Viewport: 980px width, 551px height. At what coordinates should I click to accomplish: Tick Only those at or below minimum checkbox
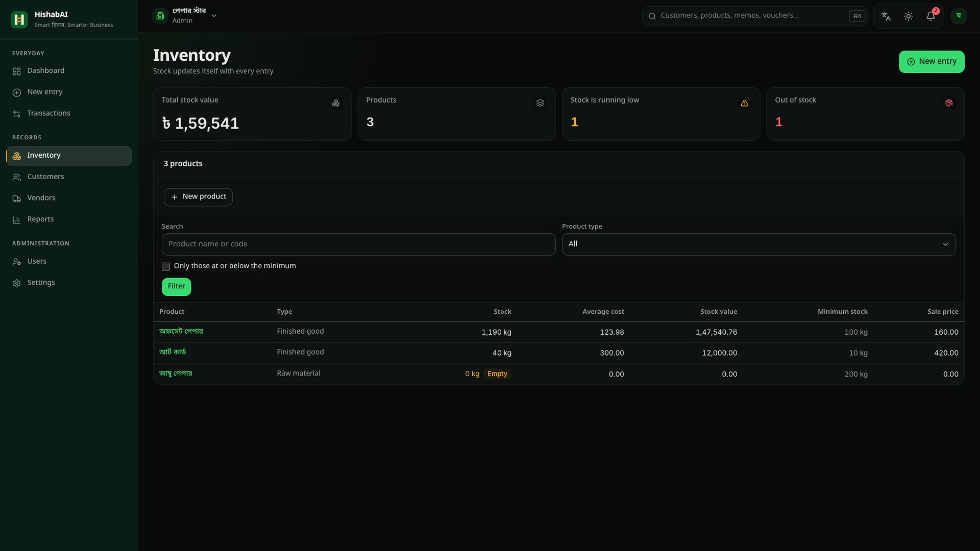(x=166, y=267)
